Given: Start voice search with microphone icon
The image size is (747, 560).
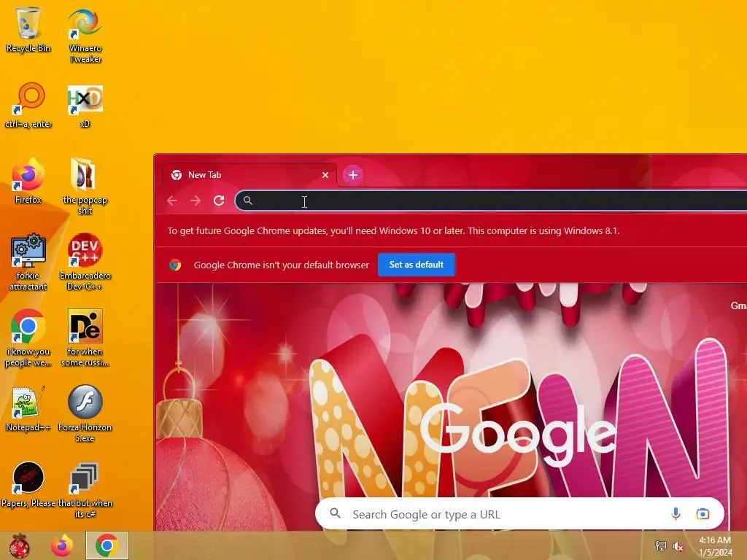Looking at the screenshot, I should click(676, 514).
